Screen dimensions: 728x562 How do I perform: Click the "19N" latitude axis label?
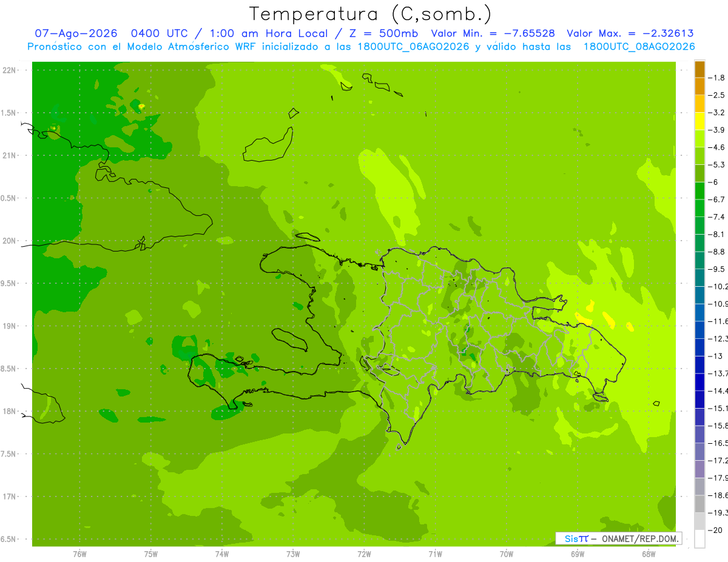[10, 326]
